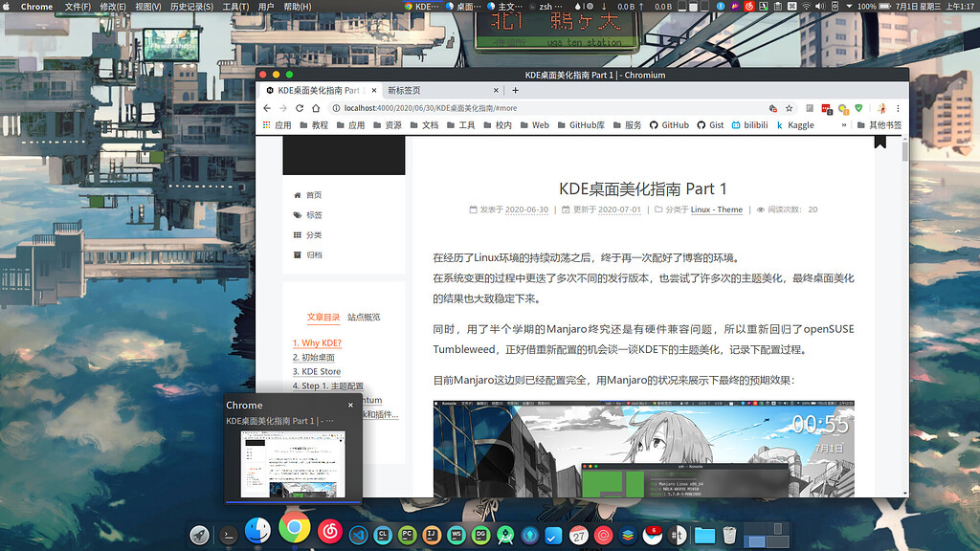Click the green shield extension icon

click(858, 108)
